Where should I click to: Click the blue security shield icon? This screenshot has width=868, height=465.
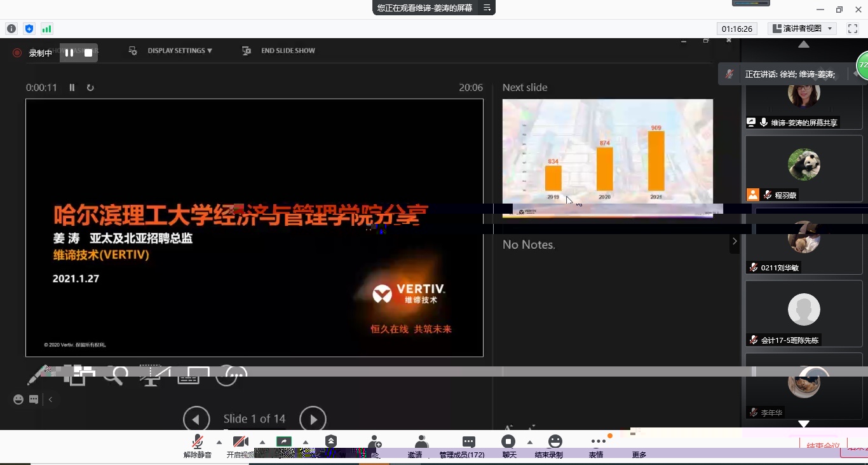pos(29,29)
